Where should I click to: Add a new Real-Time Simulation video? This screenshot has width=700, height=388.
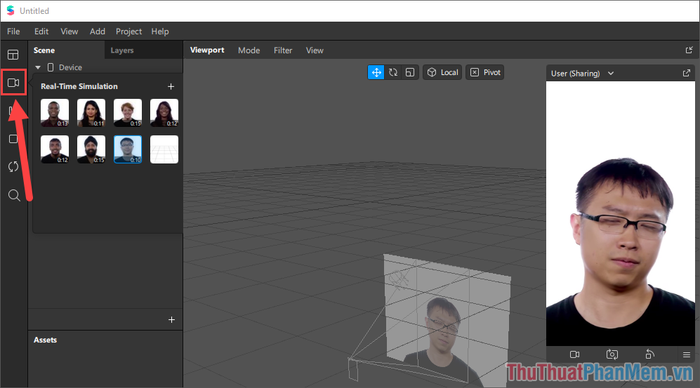(x=171, y=87)
